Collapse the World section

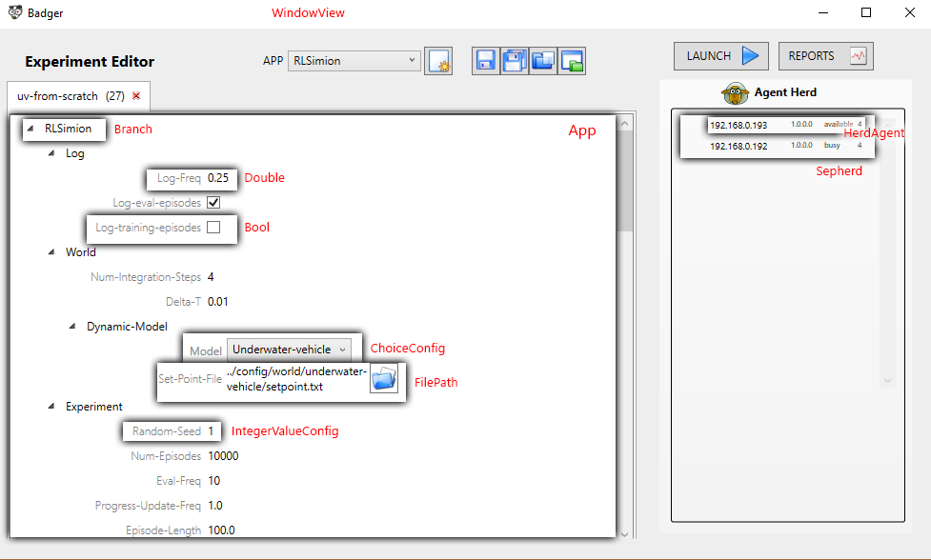pyautogui.click(x=51, y=252)
